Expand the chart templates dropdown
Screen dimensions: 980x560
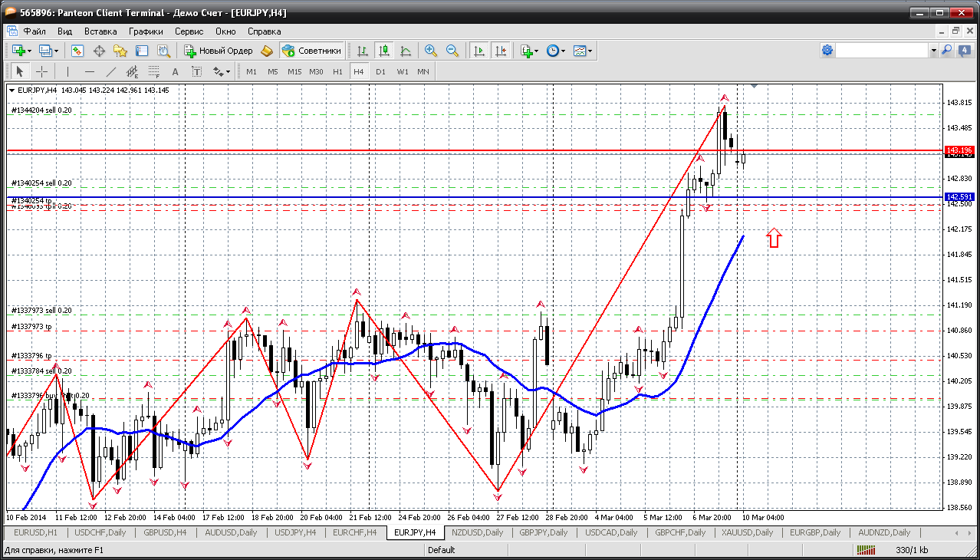pos(590,51)
